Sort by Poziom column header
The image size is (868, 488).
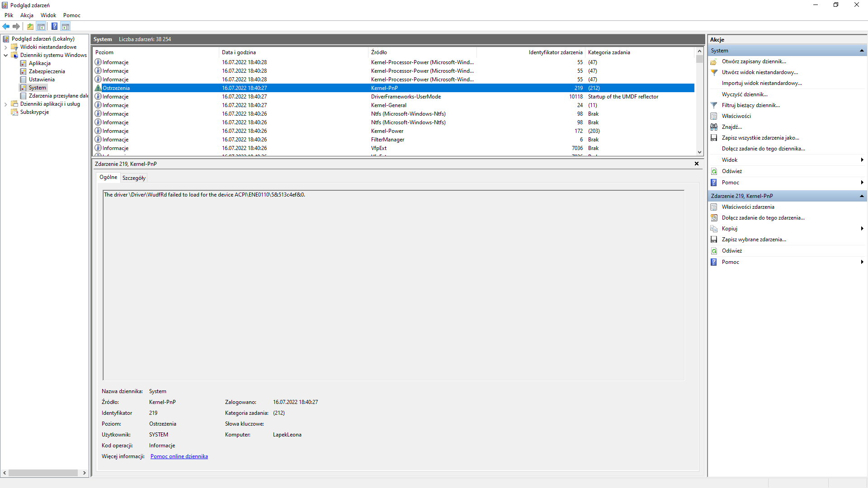[156, 52]
